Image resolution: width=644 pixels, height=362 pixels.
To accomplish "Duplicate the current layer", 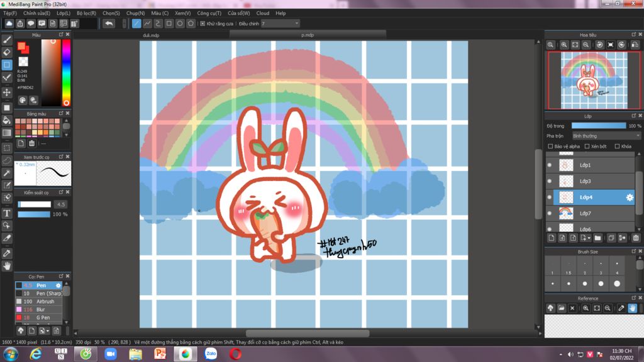I will (x=611, y=238).
